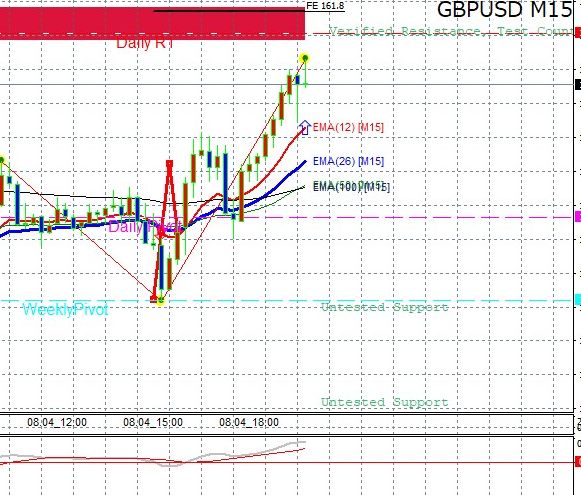Click the 08.04_12:00 time axis label

coord(57,422)
